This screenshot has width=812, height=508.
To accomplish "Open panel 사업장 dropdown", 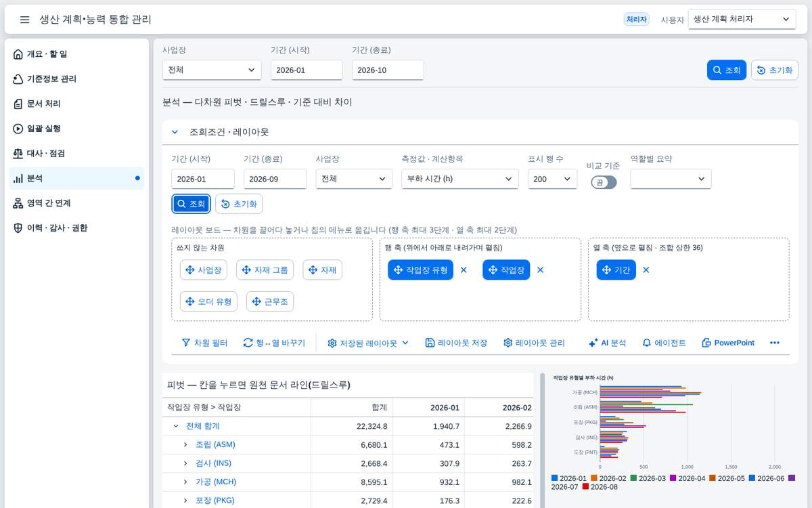I will (354, 179).
